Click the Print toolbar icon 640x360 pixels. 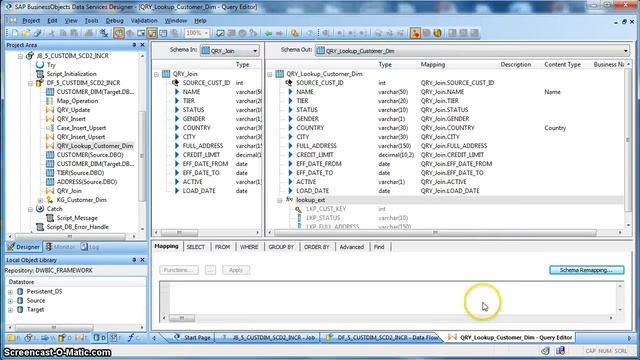pos(89,33)
